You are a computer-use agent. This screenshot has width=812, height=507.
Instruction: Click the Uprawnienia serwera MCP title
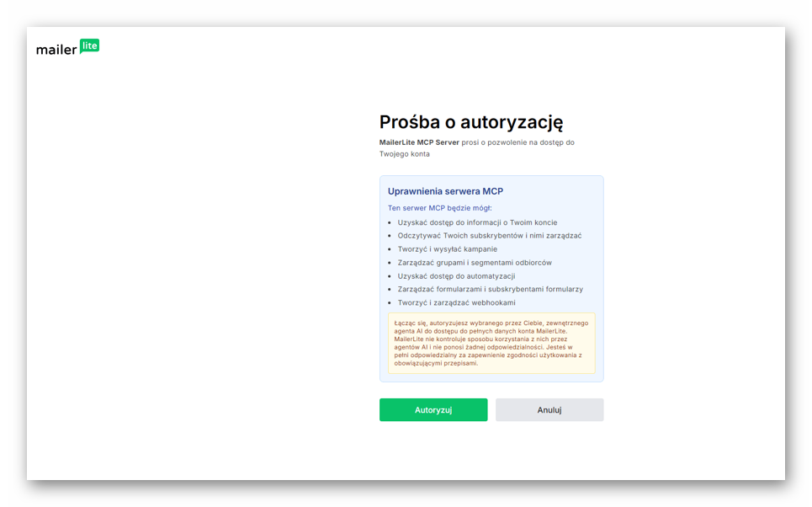pyautogui.click(x=445, y=191)
